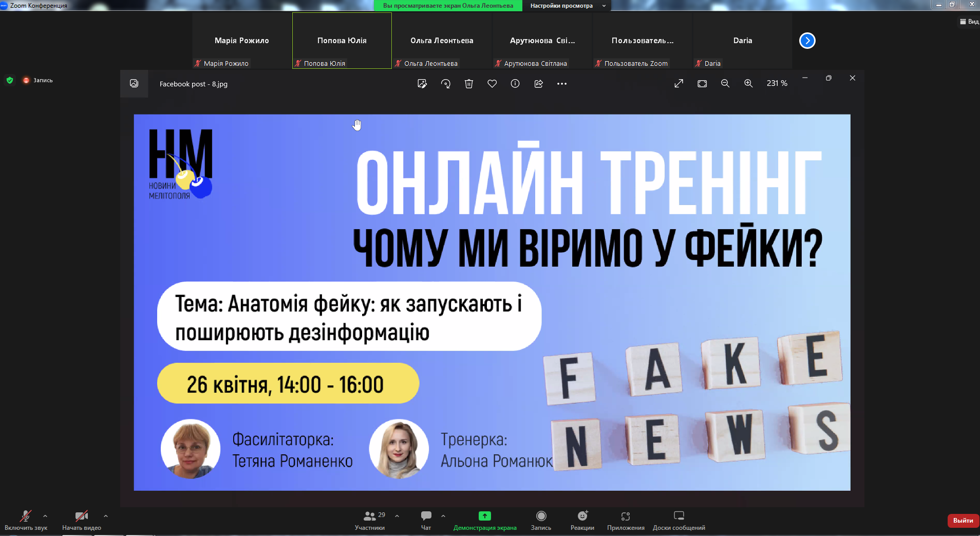Expand participants list chevron
This screenshot has height=536, width=980.
(x=396, y=515)
